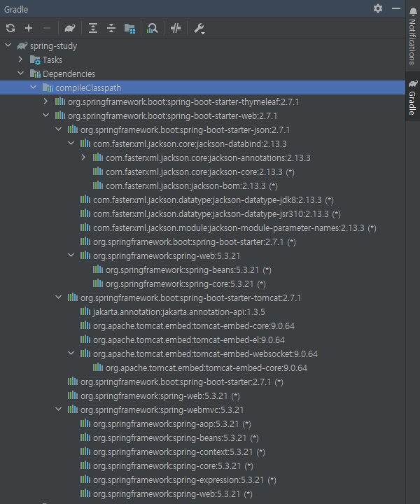Collapse the compileClasspath node
The image size is (420, 504).
[34, 87]
